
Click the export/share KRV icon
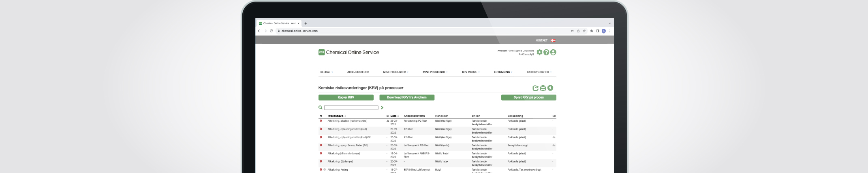tap(535, 88)
